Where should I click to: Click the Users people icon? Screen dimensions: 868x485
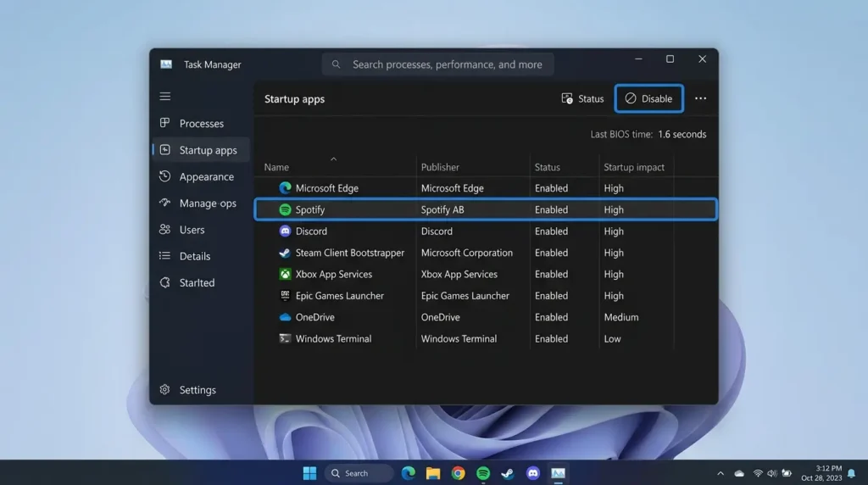pyautogui.click(x=165, y=229)
